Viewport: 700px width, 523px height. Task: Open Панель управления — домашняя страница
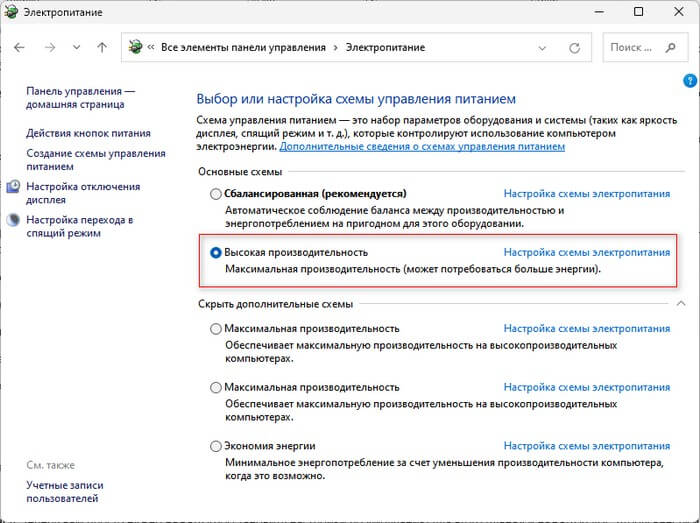coord(80,98)
